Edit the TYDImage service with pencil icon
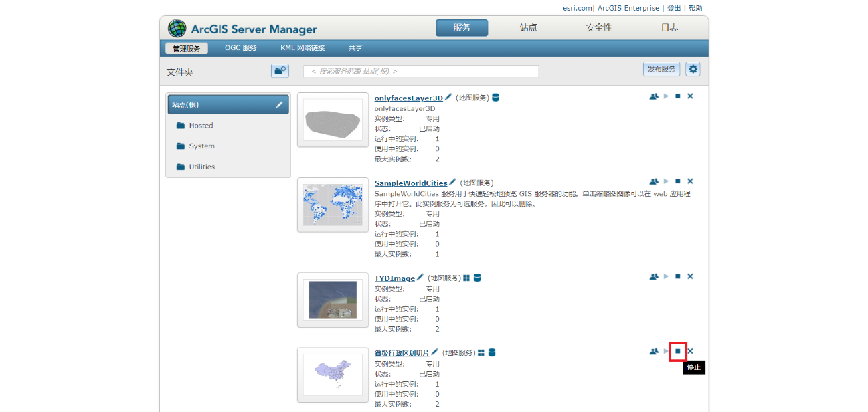This screenshot has width=868, height=412. pyautogui.click(x=420, y=277)
